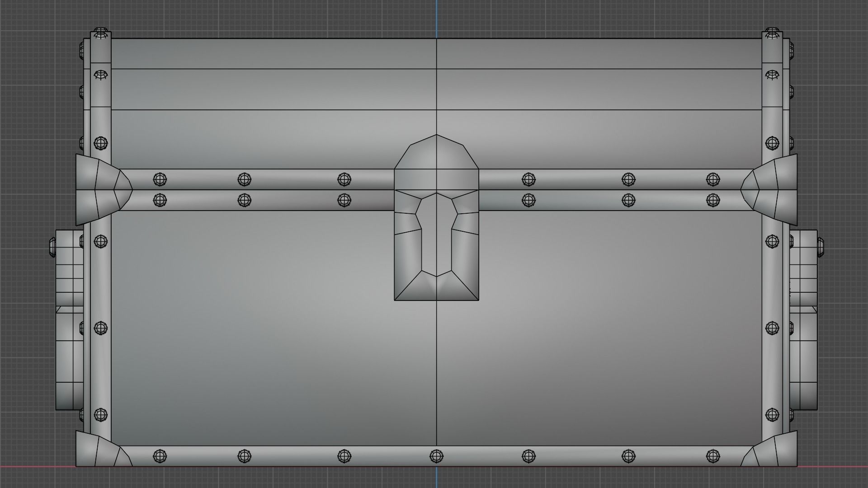Viewport: 868px width, 488px height.
Task: Click rightmost rivet on the bottom strap
Action: tap(713, 456)
